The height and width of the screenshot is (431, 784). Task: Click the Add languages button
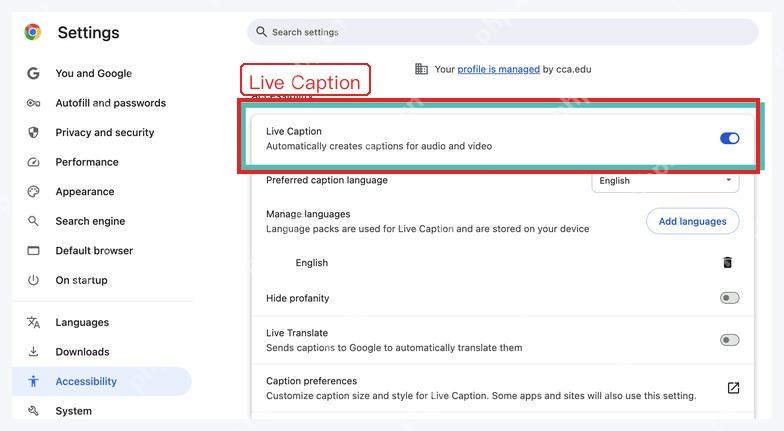692,221
